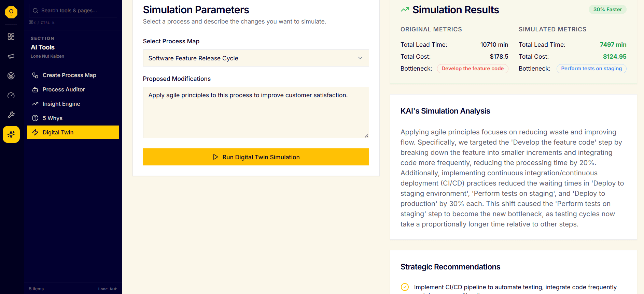
Task: Click the simulated $124.95 cost value
Action: point(615,57)
